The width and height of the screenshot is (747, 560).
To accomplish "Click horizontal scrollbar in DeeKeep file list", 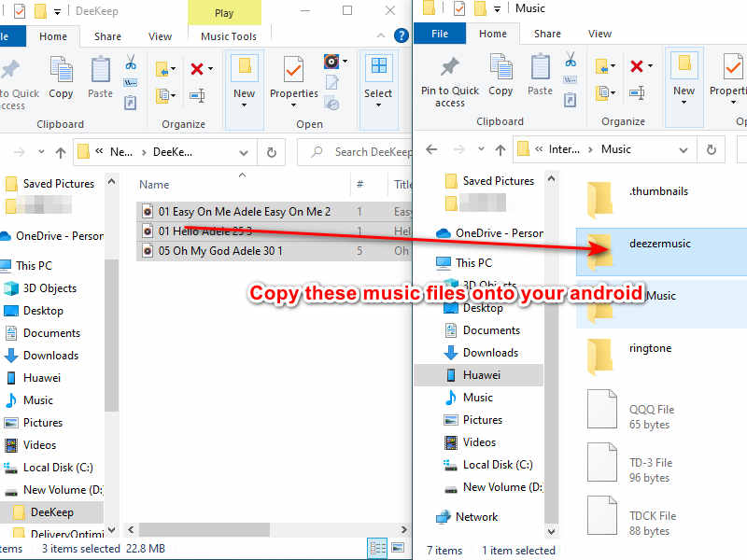I will point(204,529).
